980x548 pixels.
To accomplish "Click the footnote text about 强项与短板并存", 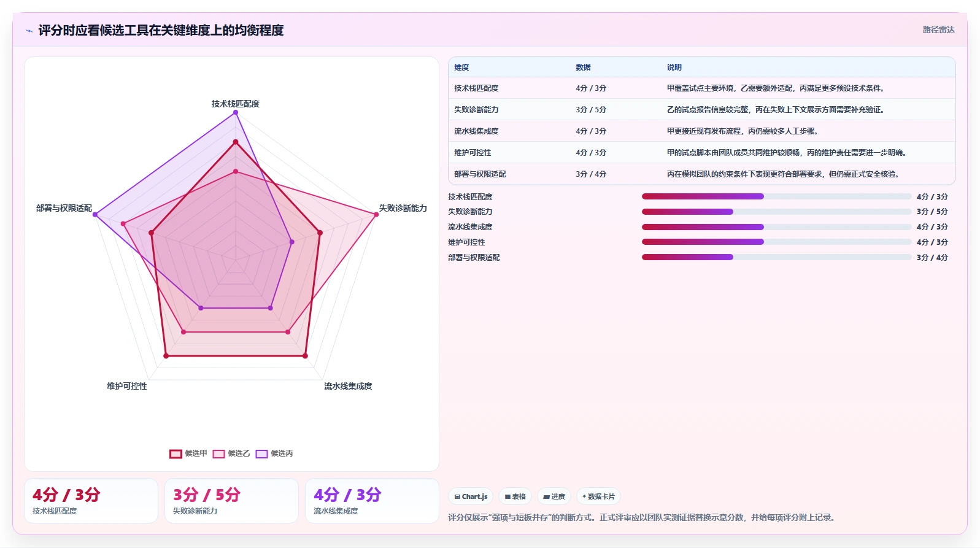I will (x=642, y=517).
